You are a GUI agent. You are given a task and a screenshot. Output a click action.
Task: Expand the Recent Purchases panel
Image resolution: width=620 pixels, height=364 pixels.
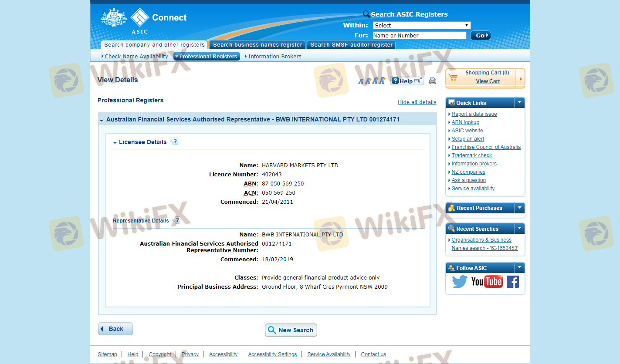pyautogui.click(x=519, y=208)
